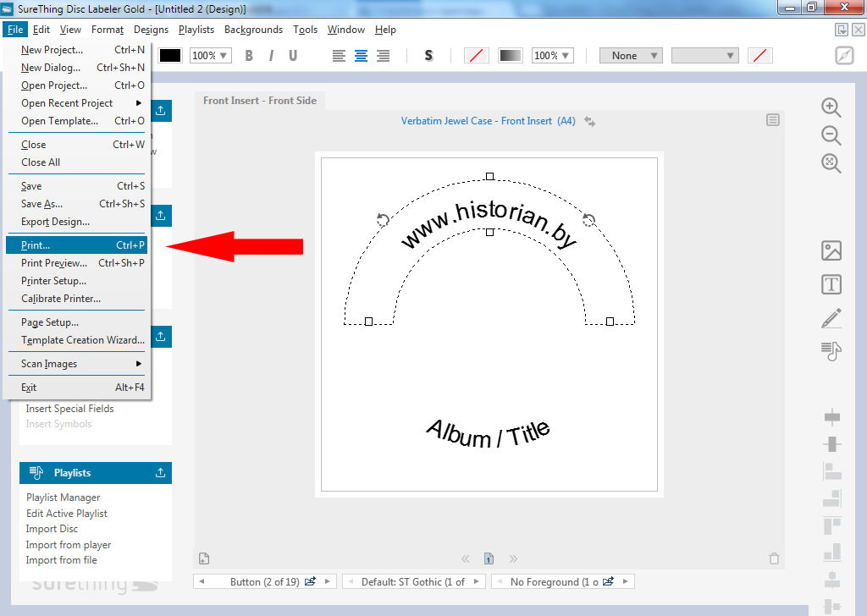Screen dimensions: 867x616
Task: Click the Zoom to Fit icon
Action: (x=831, y=163)
